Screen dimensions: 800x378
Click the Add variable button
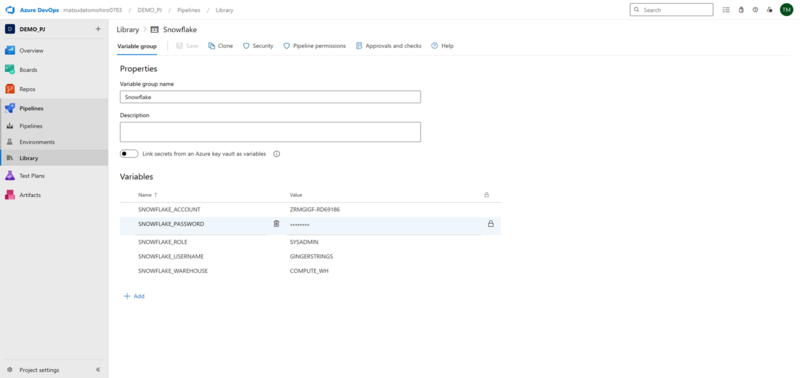coord(134,296)
